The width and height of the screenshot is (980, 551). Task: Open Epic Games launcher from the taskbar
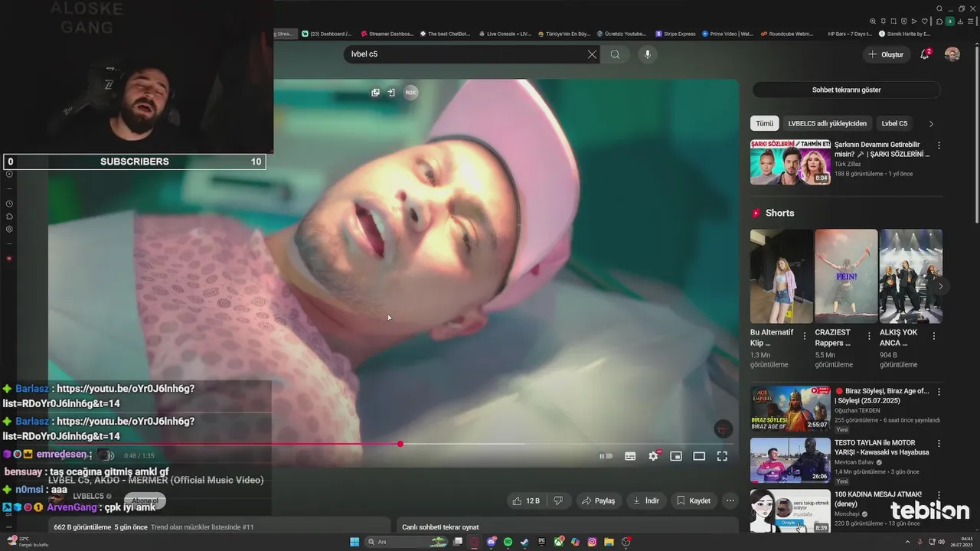(x=541, y=542)
